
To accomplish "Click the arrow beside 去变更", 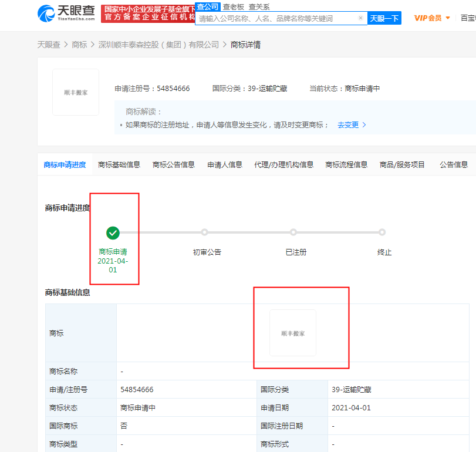I will pos(364,125).
